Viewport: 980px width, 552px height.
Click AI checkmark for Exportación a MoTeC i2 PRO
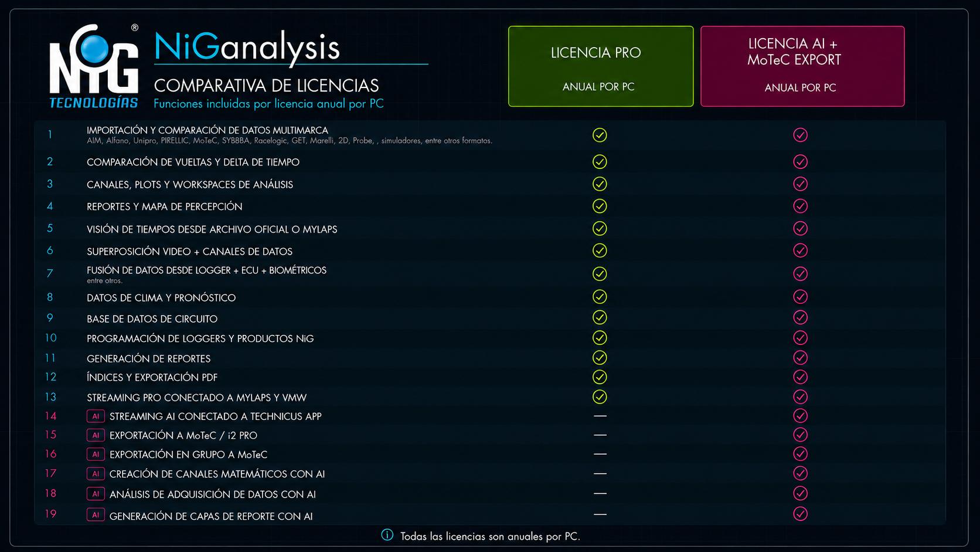(800, 435)
